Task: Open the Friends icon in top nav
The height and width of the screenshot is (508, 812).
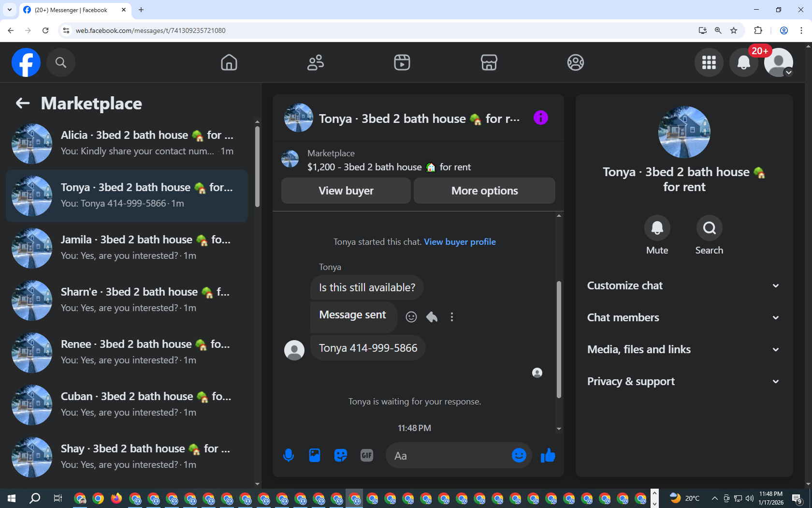Action: (x=316, y=62)
